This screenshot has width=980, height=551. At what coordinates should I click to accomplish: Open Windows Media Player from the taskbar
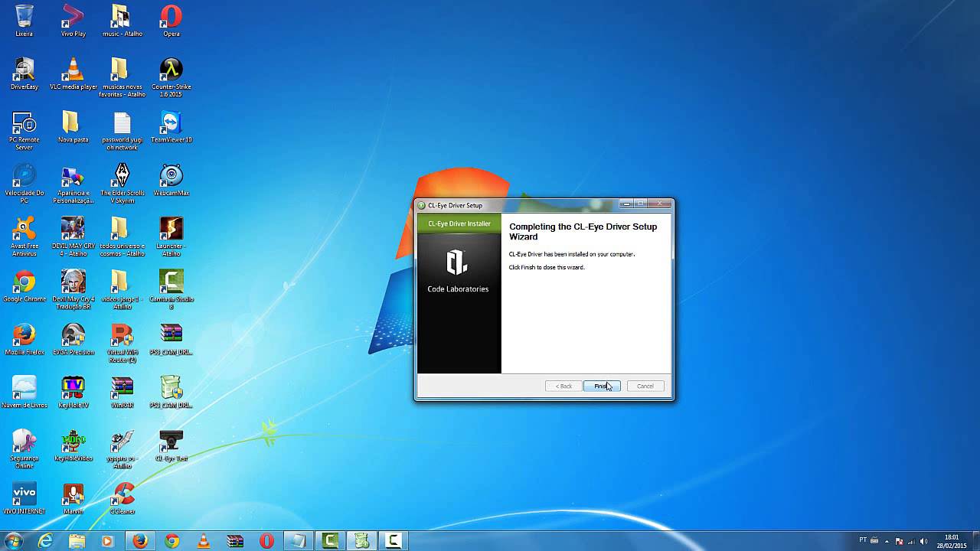108,541
